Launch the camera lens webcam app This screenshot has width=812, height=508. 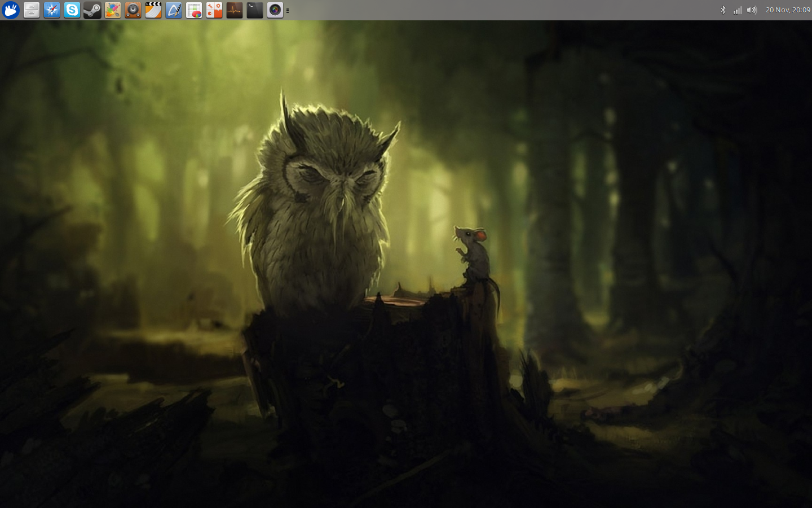tap(275, 10)
